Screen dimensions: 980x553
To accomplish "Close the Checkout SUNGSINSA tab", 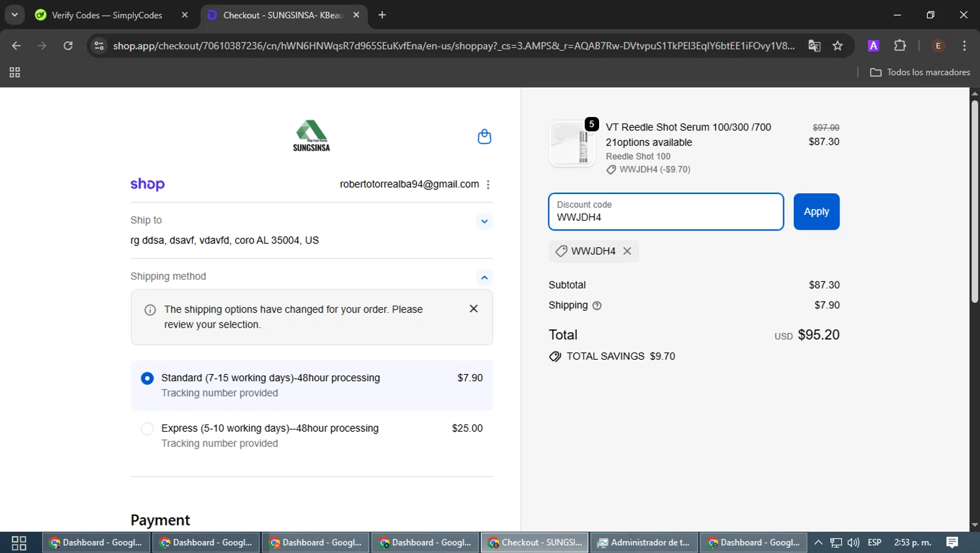I will [356, 15].
